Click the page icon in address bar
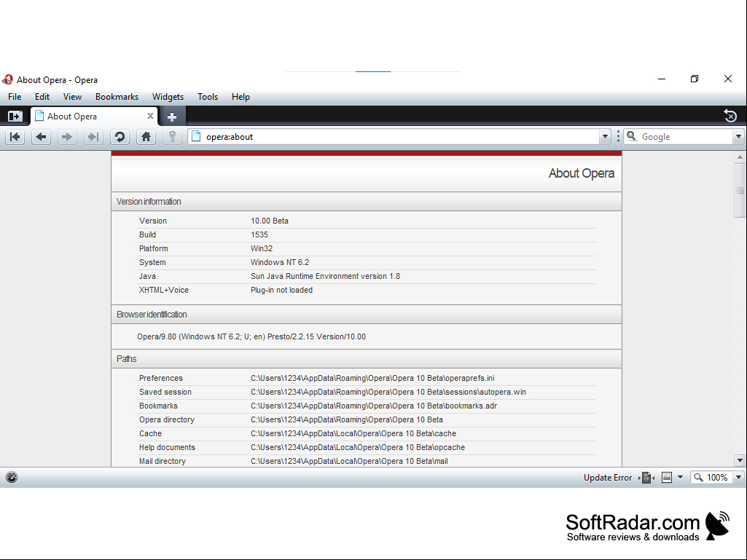The height and width of the screenshot is (560, 747). (x=196, y=137)
